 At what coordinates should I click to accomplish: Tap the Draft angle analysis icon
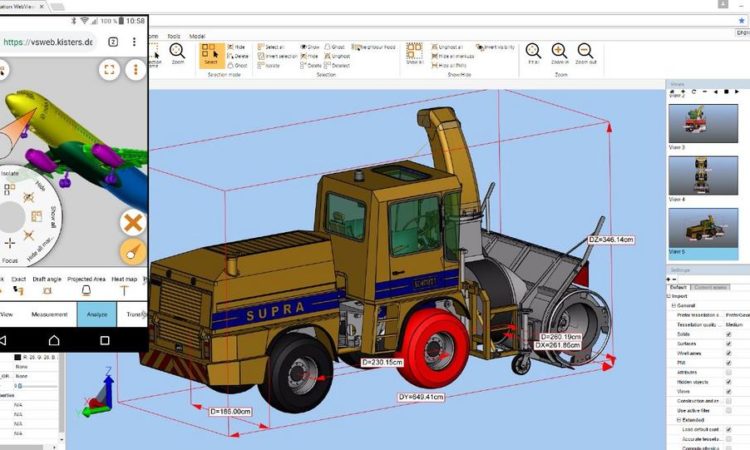(x=47, y=290)
